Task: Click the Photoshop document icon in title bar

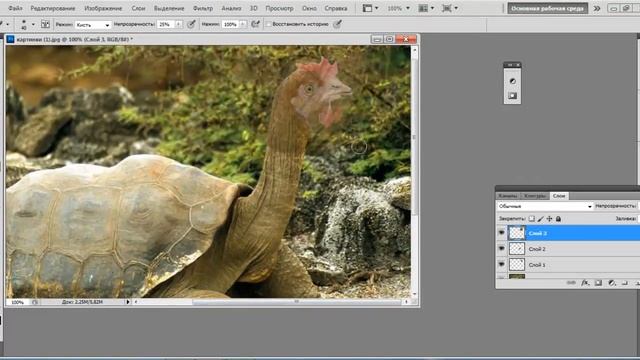Action: click(10, 39)
